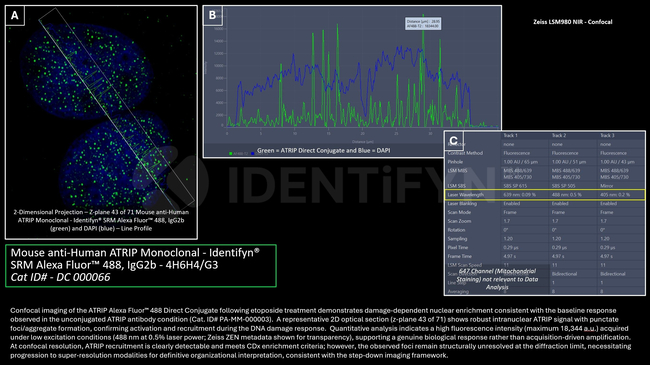This screenshot has width=650, height=365.
Task: Click the '647 Channel (Mitochondrial Staining)' note
Action: [x=497, y=279]
